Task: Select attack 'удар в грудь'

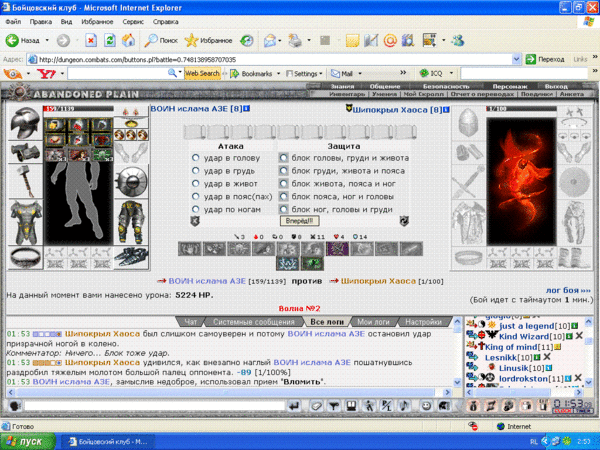Action: 196,171
